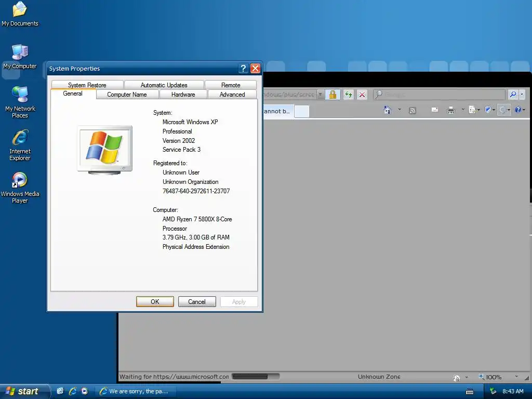Click Cancel in System Properties
This screenshot has width=532, height=399.
pyautogui.click(x=197, y=302)
